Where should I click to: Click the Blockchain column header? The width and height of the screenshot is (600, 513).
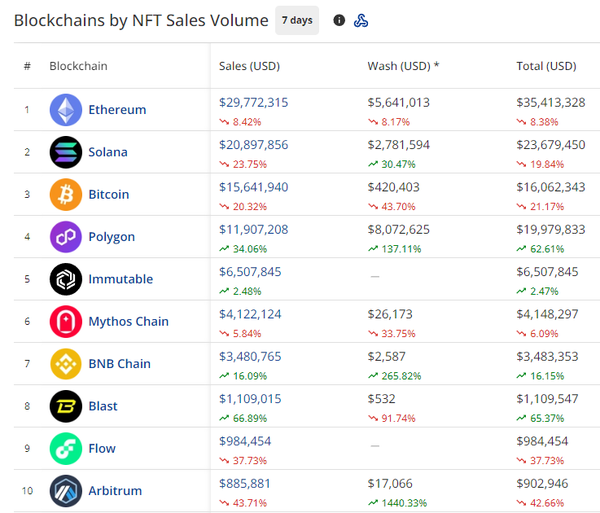click(78, 66)
